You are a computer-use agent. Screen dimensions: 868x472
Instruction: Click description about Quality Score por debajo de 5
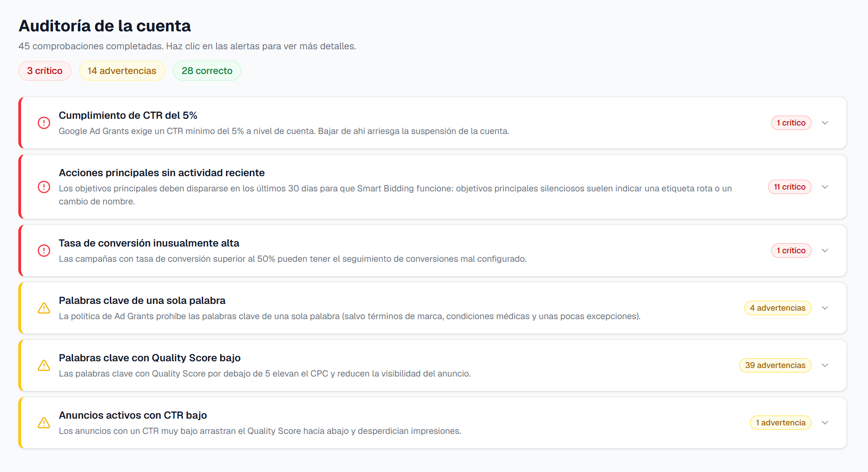(x=265, y=373)
